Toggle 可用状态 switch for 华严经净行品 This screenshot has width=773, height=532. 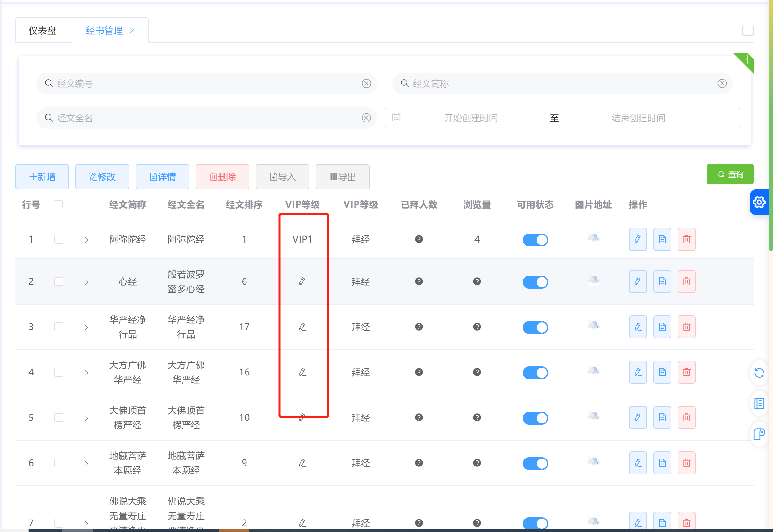pyautogui.click(x=535, y=327)
